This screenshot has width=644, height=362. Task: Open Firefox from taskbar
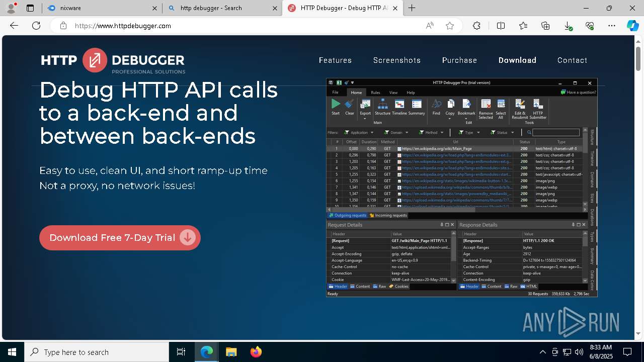(x=256, y=352)
